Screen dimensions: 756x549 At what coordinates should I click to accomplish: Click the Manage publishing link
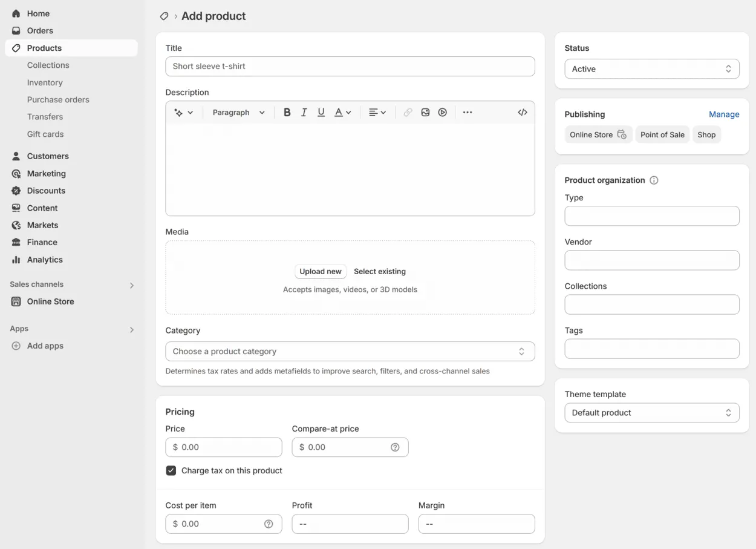[724, 114]
